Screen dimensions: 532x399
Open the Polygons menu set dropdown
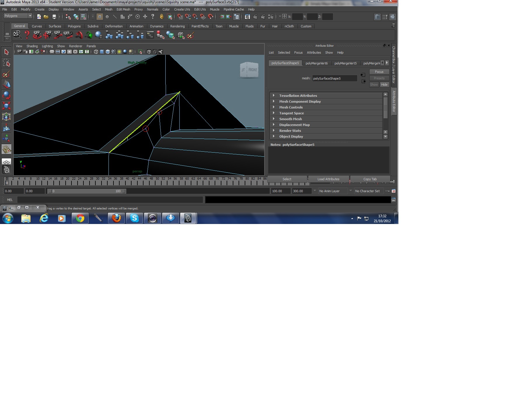(18, 16)
